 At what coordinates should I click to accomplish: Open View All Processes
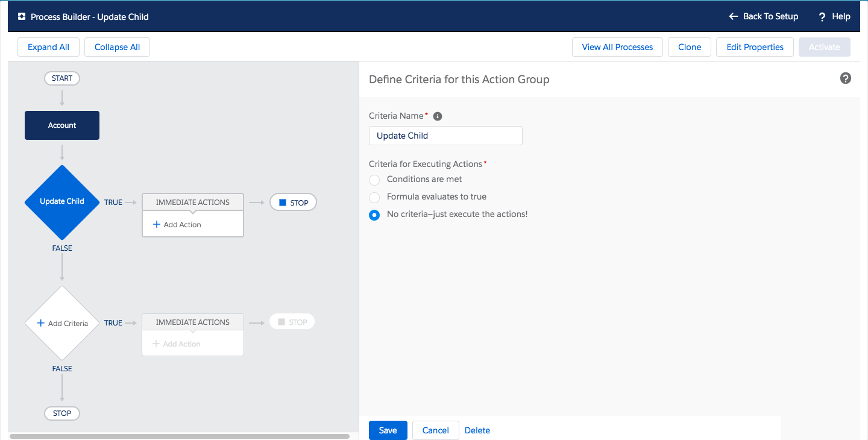tap(617, 47)
